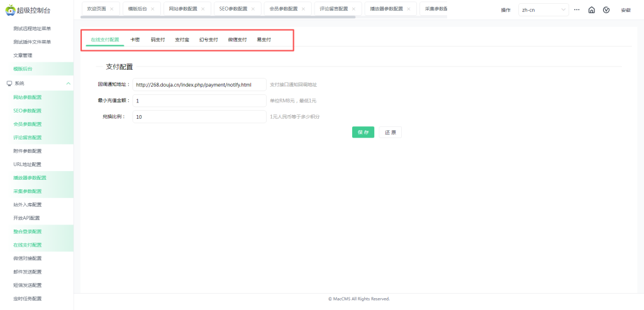The height and width of the screenshot is (310, 644).
Task: Click the green 保存 save button
Action: click(x=363, y=132)
